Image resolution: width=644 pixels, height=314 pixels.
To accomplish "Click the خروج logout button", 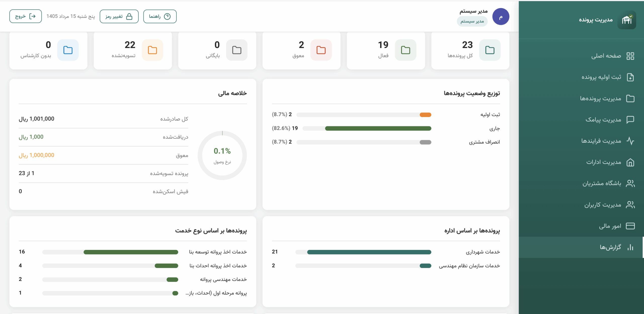I will [x=25, y=16].
